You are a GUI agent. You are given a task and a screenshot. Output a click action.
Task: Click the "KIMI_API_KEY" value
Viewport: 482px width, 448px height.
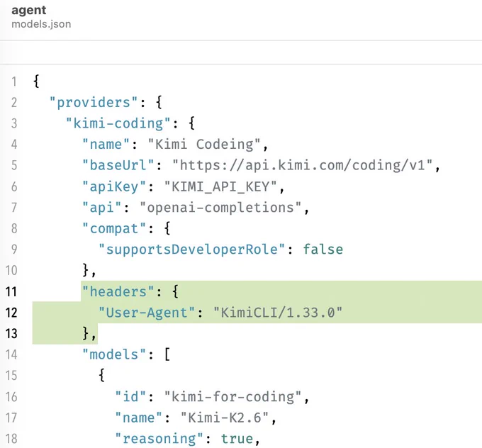point(220,186)
